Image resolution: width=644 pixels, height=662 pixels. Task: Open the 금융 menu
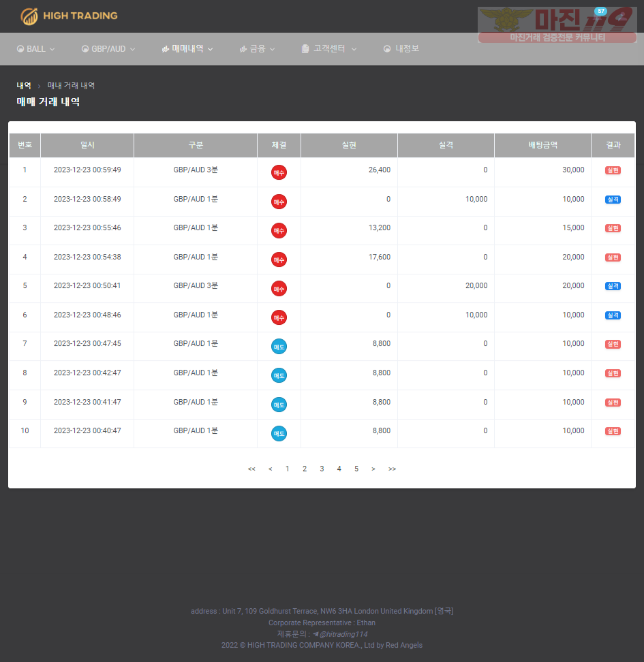[x=257, y=49]
